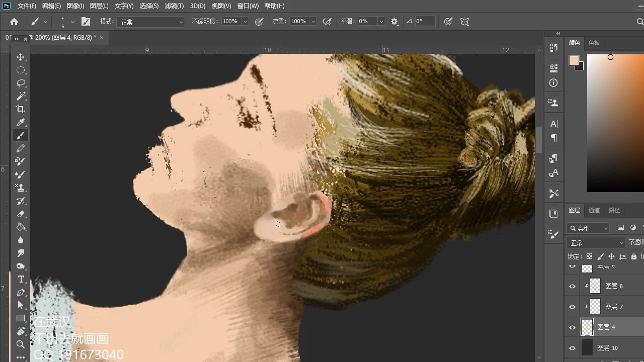This screenshot has width=644, height=362.
Task: Select the Crop tool
Action: [x=21, y=109]
